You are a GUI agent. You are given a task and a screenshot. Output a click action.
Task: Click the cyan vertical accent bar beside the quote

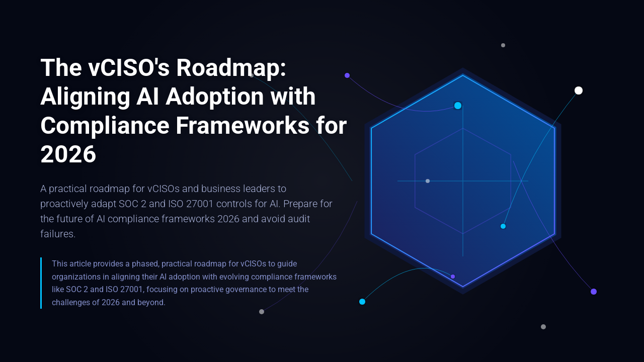pos(41,283)
